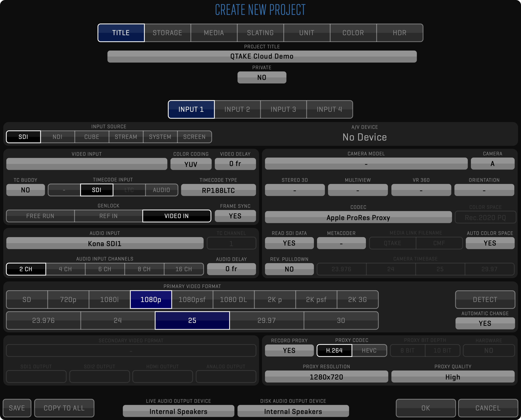Toggle the PRIVATE setting

click(x=262, y=77)
